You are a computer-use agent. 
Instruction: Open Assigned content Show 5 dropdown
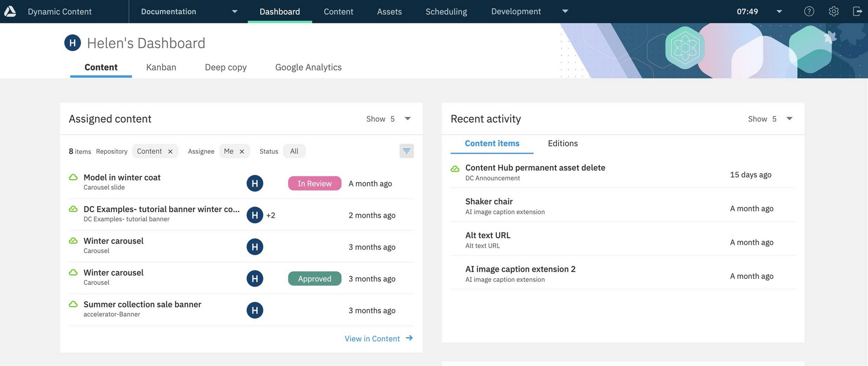(x=408, y=119)
